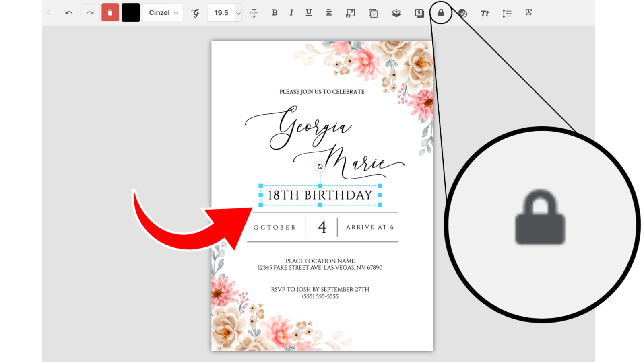Delete the selected element with the trash icon
Image resolution: width=644 pixels, height=362 pixels.
pyautogui.click(x=110, y=13)
